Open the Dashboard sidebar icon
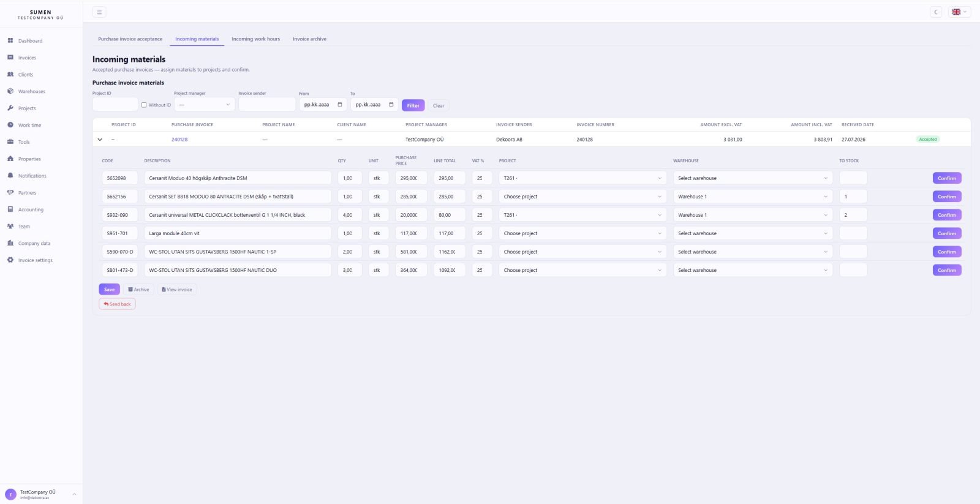The image size is (980, 504). click(10, 40)
